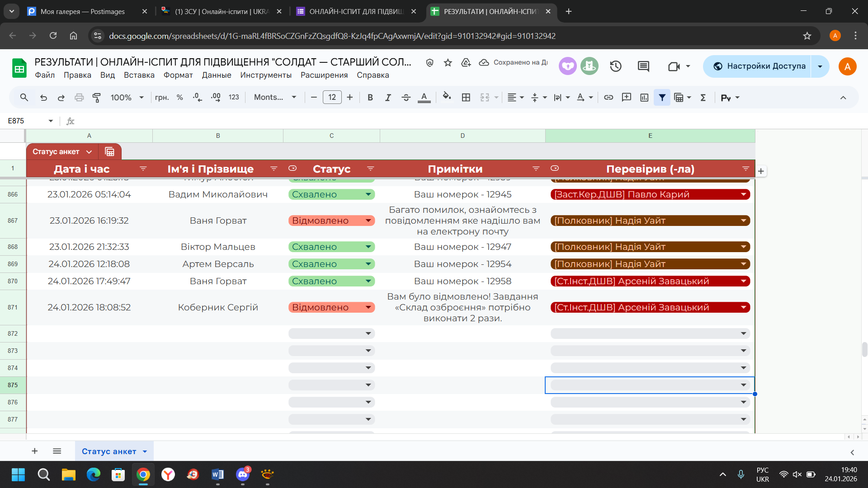Select the Статус анкет sheet tab
This screenshot has height=488, width=868.
[x=109, y=451]
